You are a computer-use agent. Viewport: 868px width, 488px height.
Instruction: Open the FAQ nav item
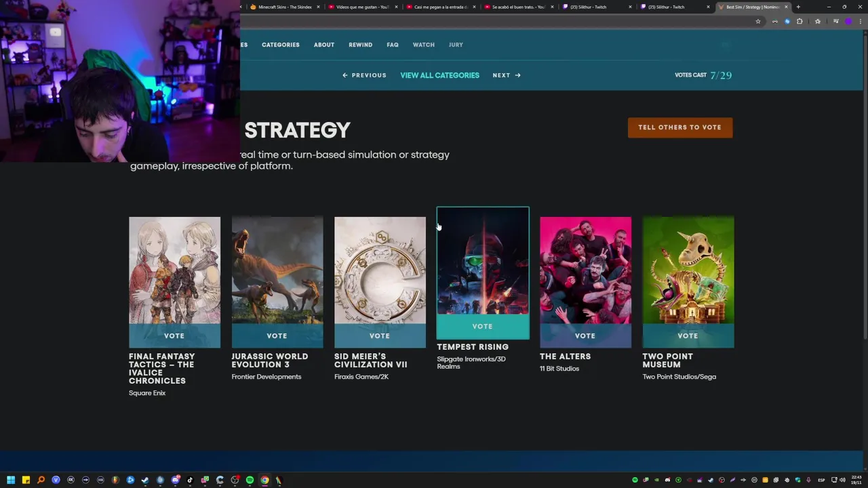click(393, 45)
